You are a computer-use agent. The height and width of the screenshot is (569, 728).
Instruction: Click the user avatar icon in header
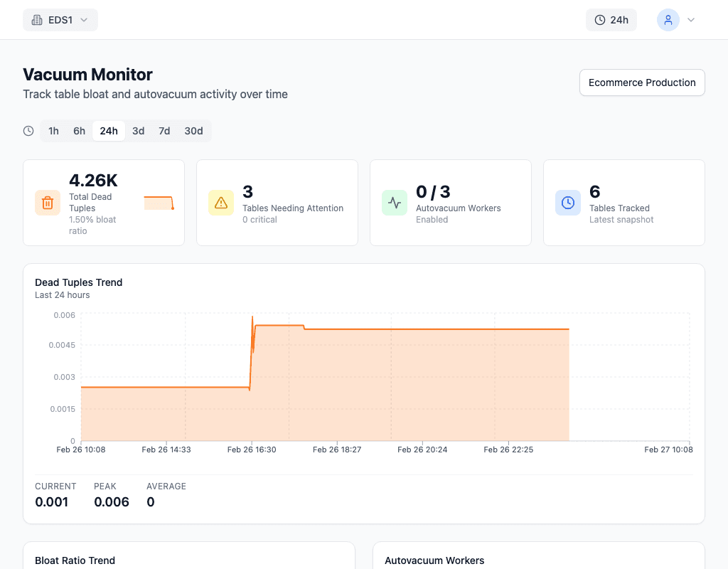pyautogui.click(x=668, y=20)
